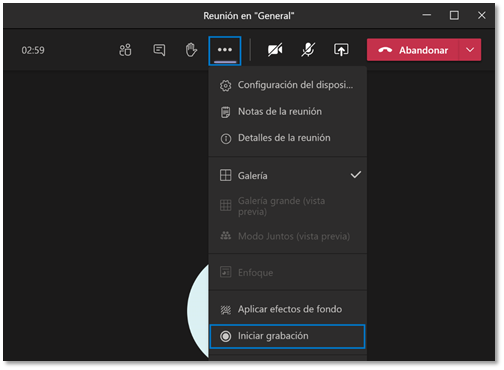Click the Enfoque menu entry

coord(288,273)
